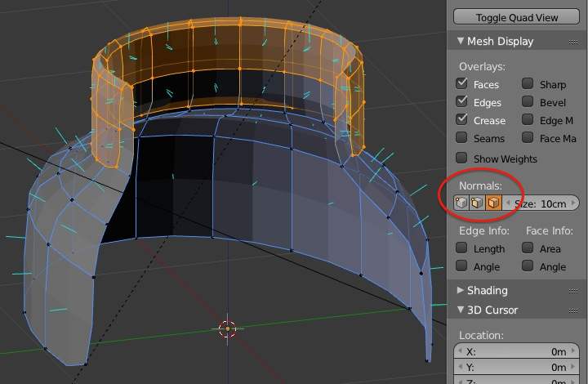The height and width of the screenshot is (384, 588).
Task: Enable the Face Marks checkbox
Action: (x=528, y=137)
